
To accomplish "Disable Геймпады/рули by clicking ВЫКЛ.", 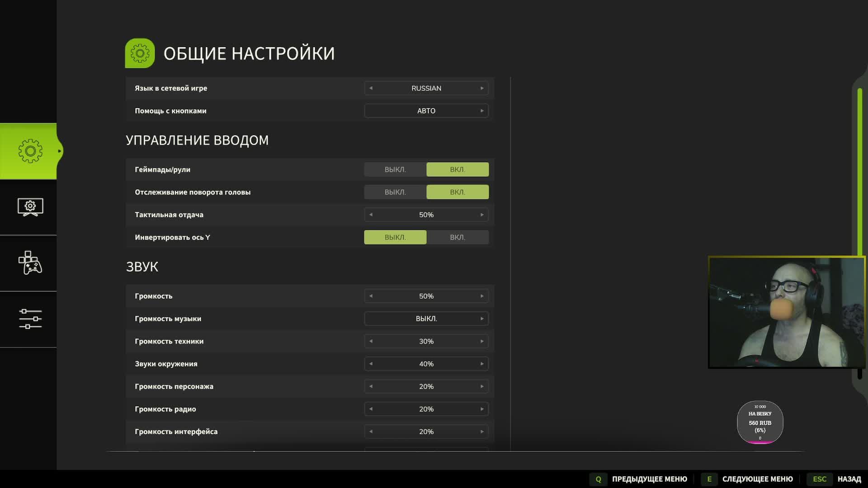I will [x=395, y=169].
